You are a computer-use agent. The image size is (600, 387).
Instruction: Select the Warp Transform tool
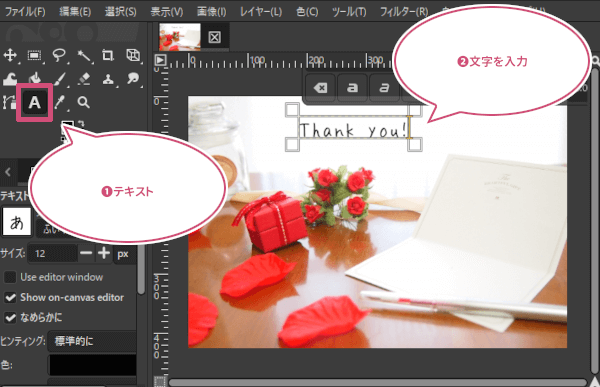pyautogui.click(x=10, y=79)
